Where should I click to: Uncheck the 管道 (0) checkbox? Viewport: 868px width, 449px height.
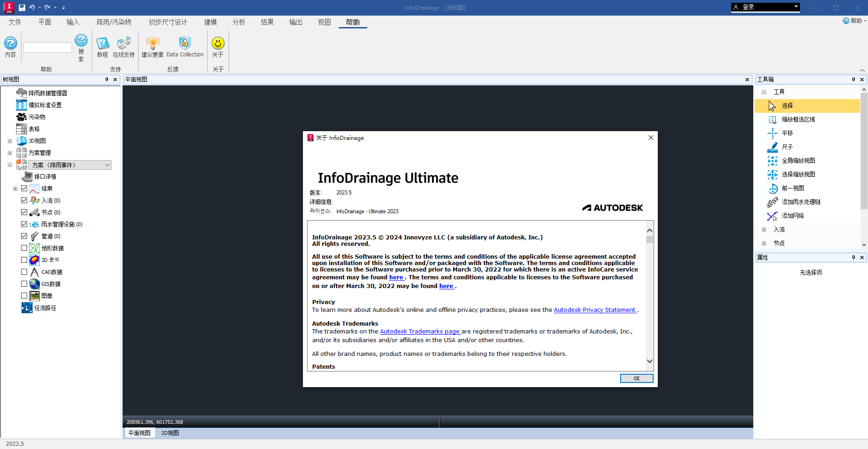point(24,236)
